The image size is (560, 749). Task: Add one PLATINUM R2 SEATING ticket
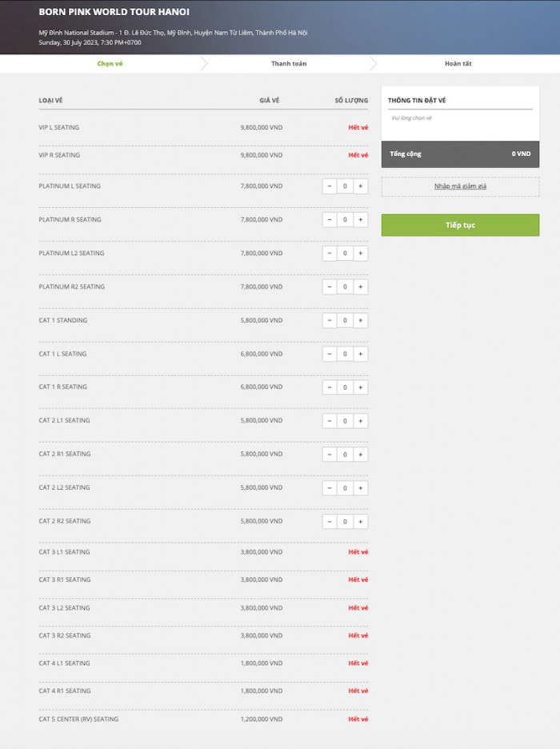point(361,286)
